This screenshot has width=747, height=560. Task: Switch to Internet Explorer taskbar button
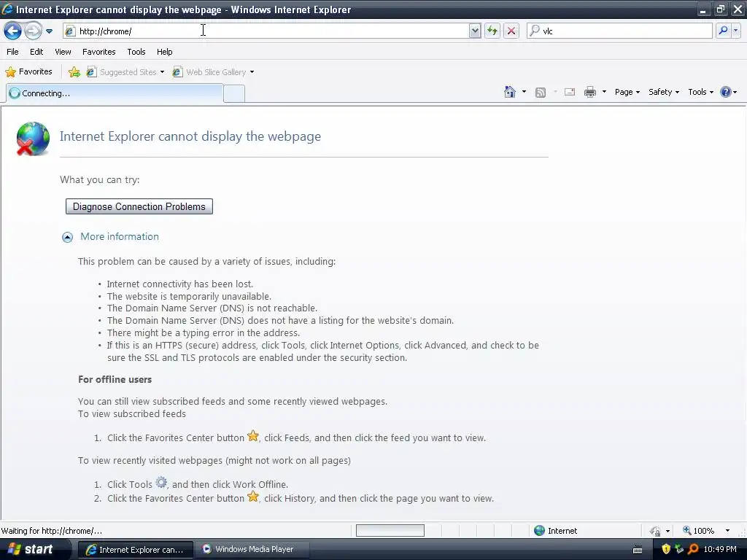[x=135, y=550]
